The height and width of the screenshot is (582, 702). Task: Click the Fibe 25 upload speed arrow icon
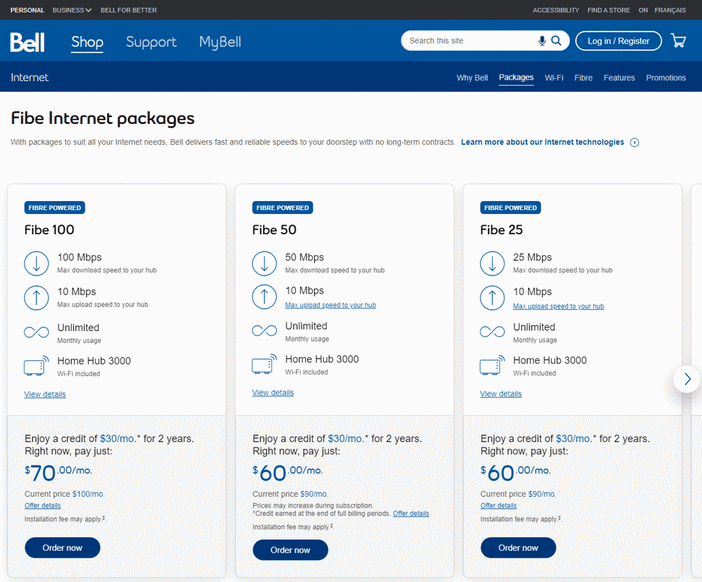coord(492,298)
